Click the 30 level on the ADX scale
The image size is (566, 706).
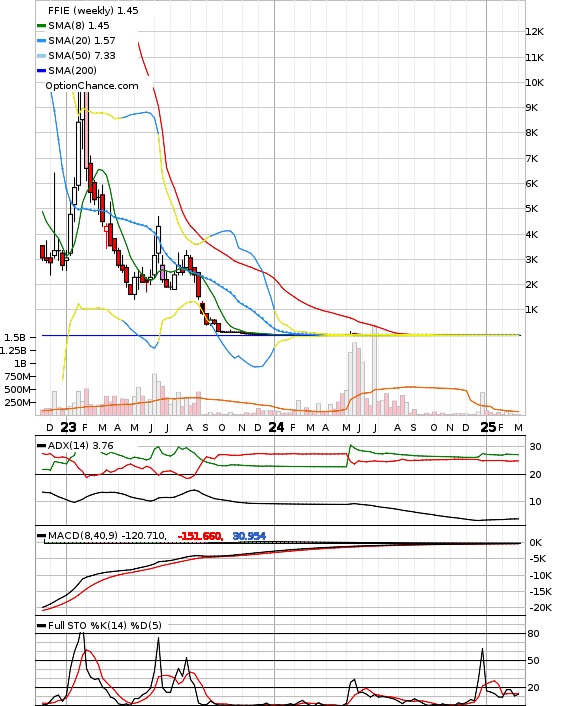[x=535, y=447]
